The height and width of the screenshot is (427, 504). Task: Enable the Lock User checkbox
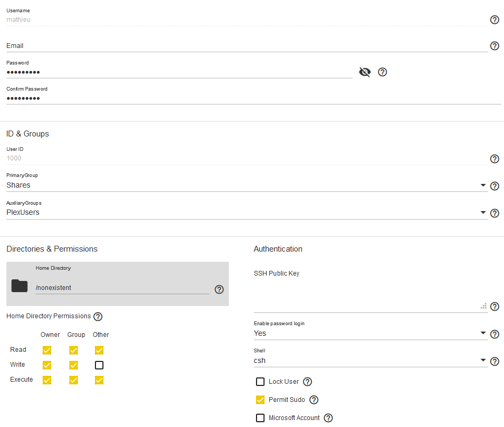point(260,382)
